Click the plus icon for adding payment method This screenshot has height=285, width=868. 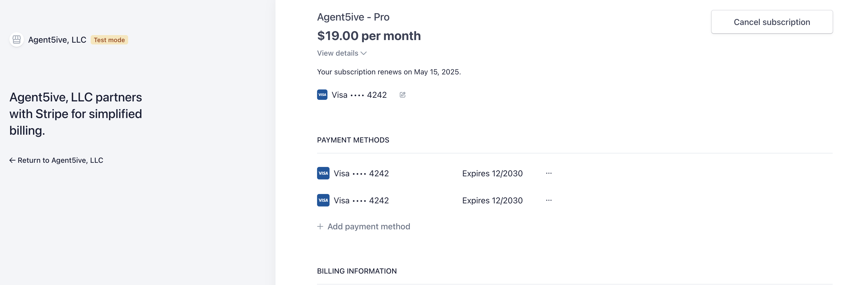point(320,226)
